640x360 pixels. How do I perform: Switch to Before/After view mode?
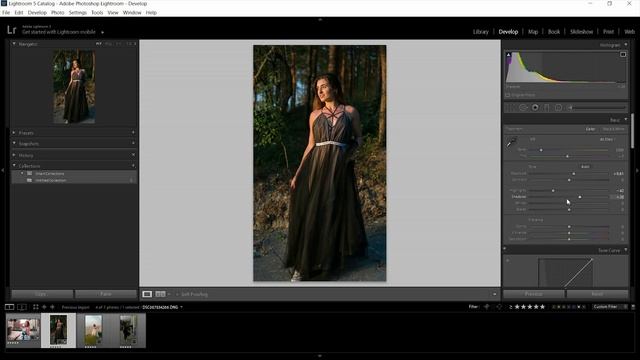[160, 294]
